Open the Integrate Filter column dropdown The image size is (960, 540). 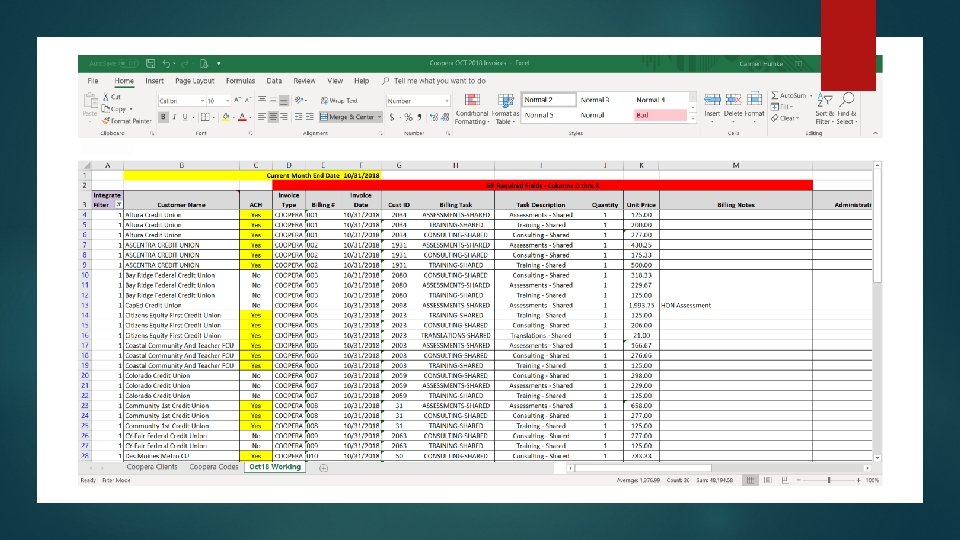119,205
